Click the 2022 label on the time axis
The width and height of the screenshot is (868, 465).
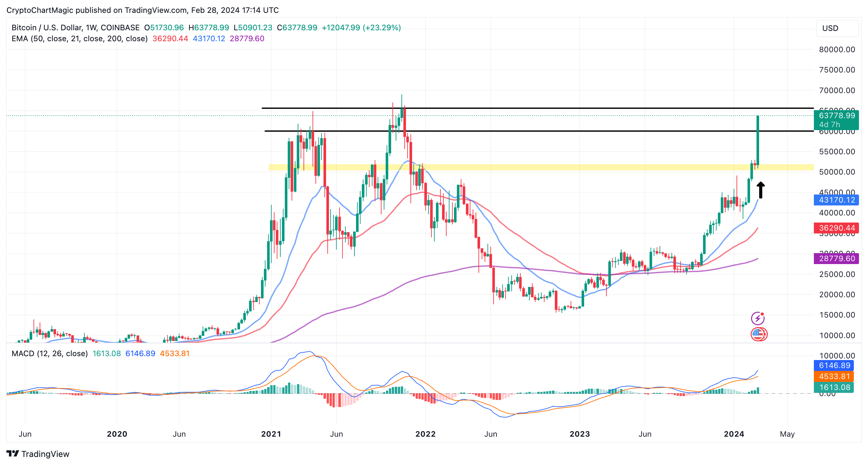coord(425,434)
